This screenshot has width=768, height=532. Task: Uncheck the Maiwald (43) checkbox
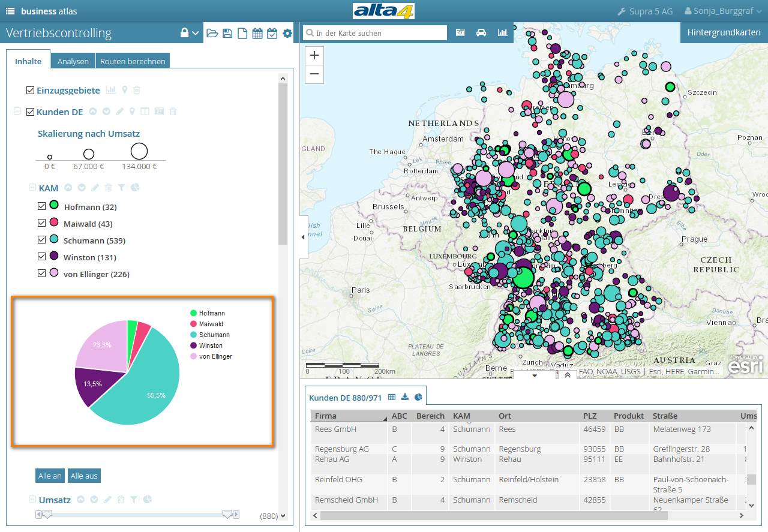41,223
